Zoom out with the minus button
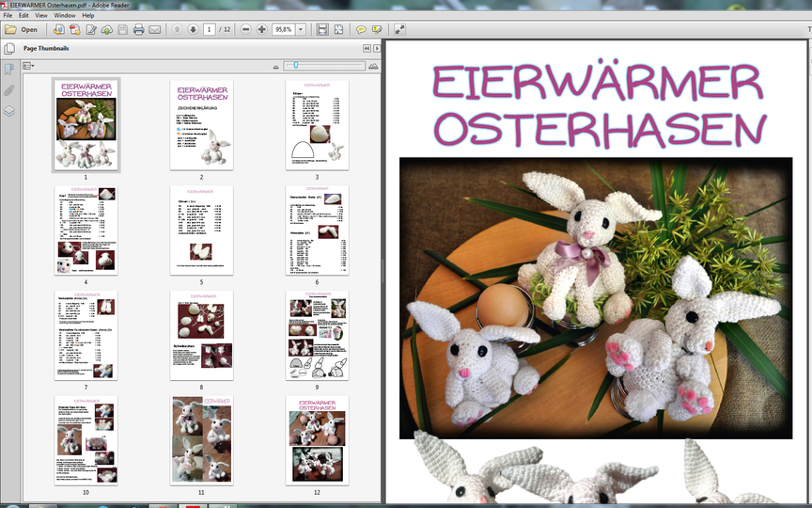The width and height of the screenshot is (812, 508). click(246, 29)
